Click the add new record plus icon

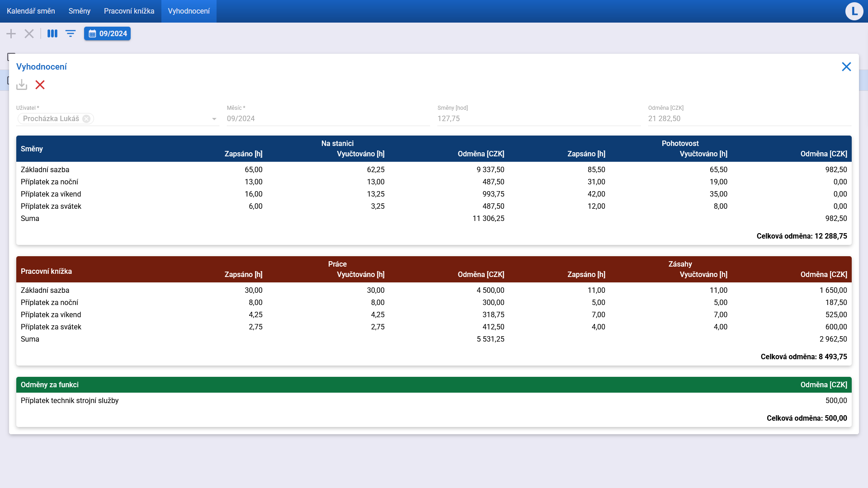(x=11, y=34)
